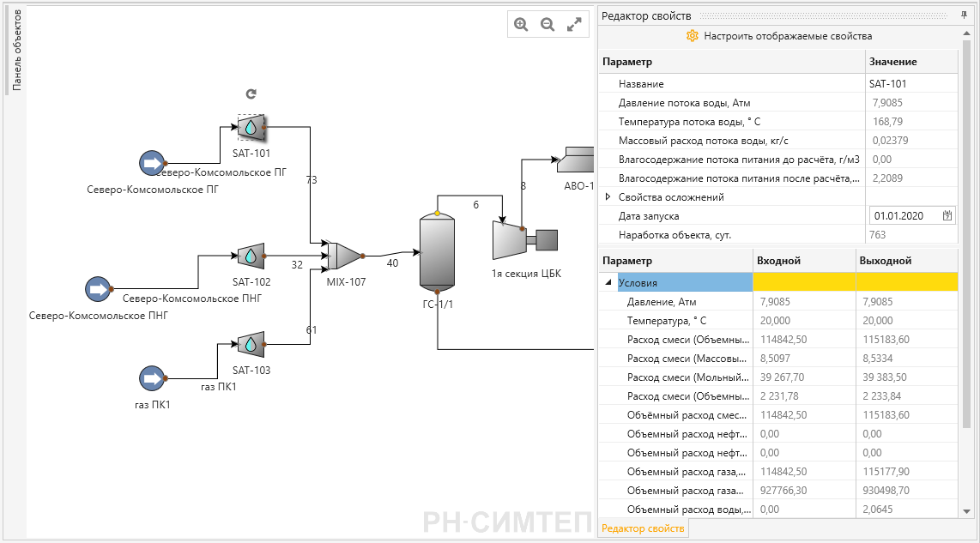Click the zoom in magnifier icon

521,24
